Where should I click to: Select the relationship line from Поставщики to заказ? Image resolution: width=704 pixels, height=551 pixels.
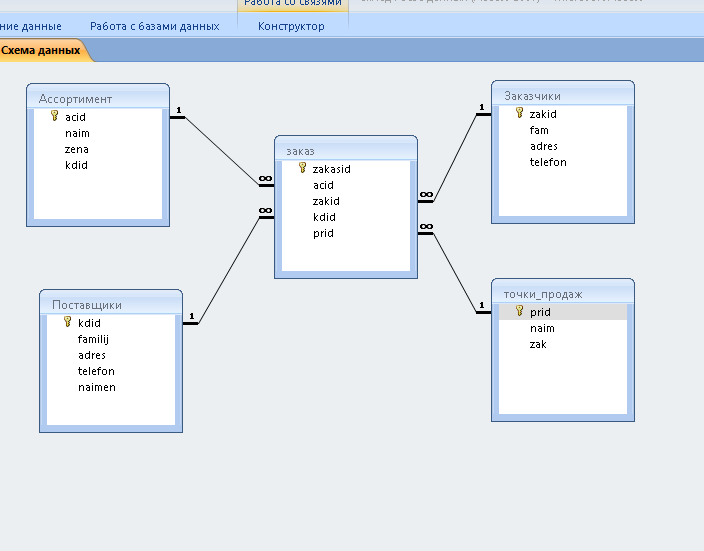(x=229, y=270)
